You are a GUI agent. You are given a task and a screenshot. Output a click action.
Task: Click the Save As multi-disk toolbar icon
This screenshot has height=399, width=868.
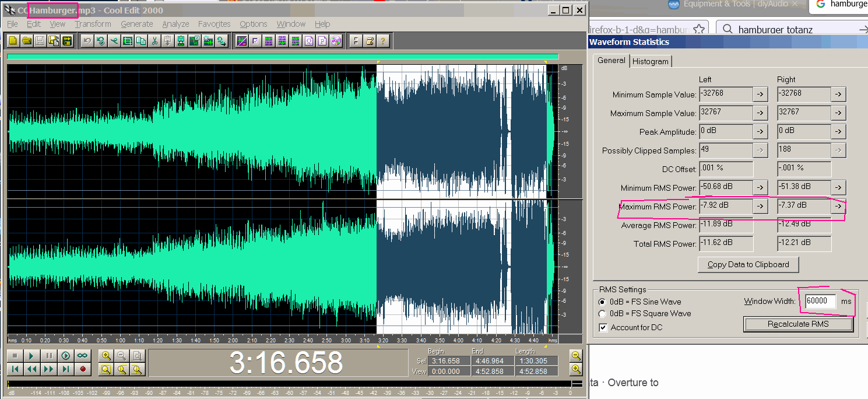click(x=54, y=41)
